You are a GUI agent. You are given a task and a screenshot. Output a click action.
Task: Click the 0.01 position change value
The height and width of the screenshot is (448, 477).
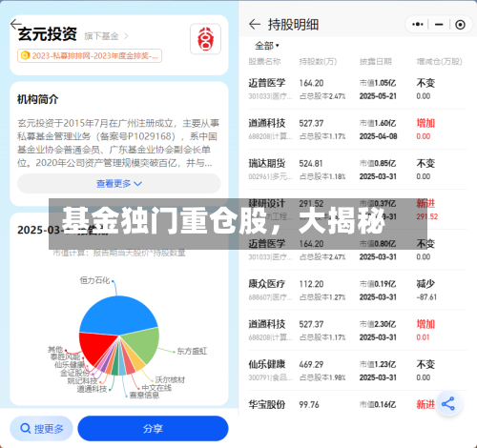click(423, 337)
